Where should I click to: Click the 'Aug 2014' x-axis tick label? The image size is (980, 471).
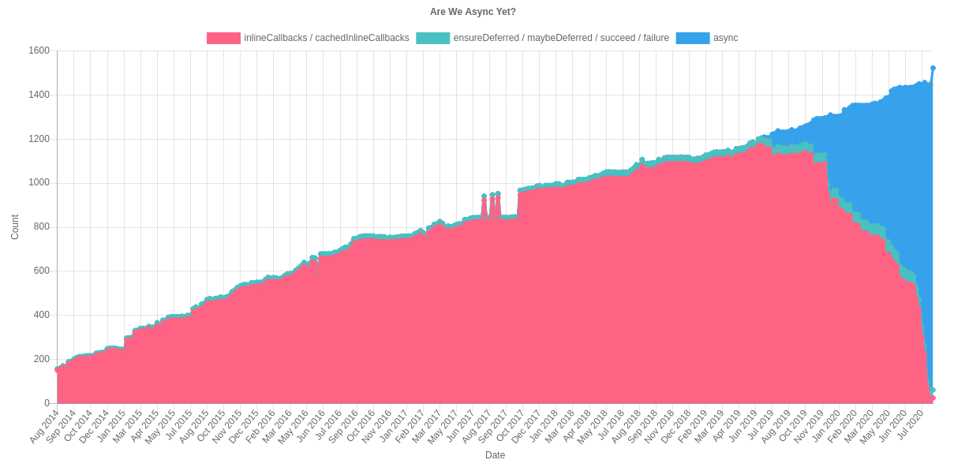(x=45, y=427)
